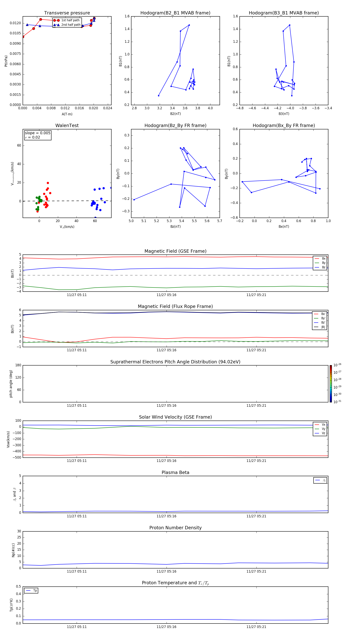Click the 'Hodogram(Bx_By FR frame)' title
Viewport: 351px width, 644px height.
click(284, 125)
